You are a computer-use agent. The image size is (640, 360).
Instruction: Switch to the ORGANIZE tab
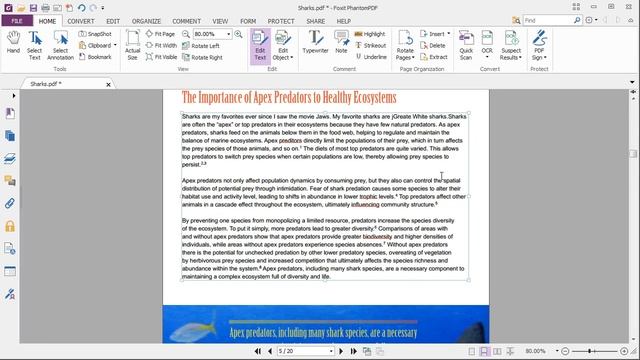point(146,21)
